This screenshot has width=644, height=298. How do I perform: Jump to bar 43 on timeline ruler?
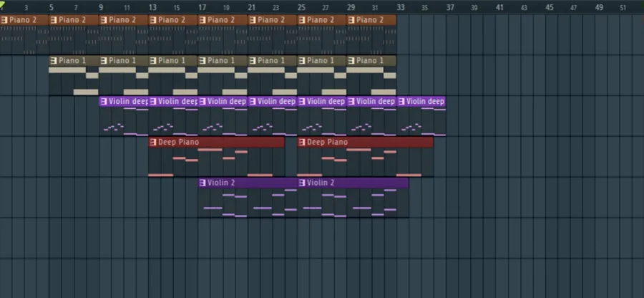point(524,8)
